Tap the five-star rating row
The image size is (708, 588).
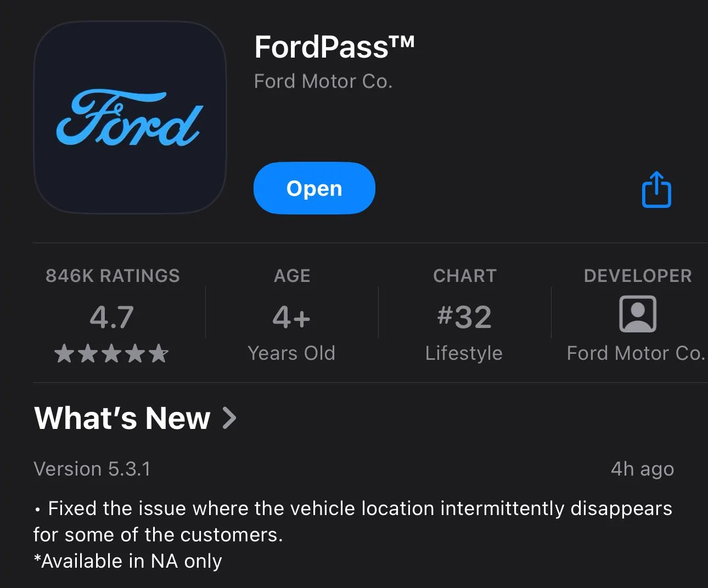112,354
